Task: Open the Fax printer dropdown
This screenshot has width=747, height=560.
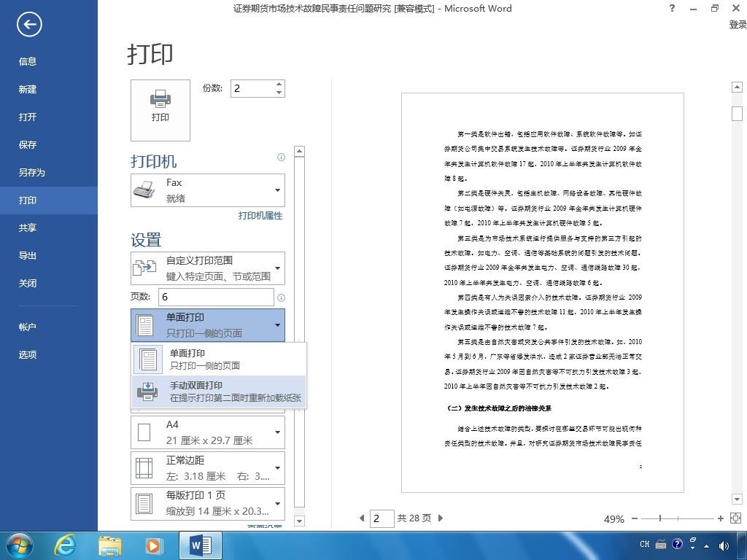Action: (x=208, y=190)
